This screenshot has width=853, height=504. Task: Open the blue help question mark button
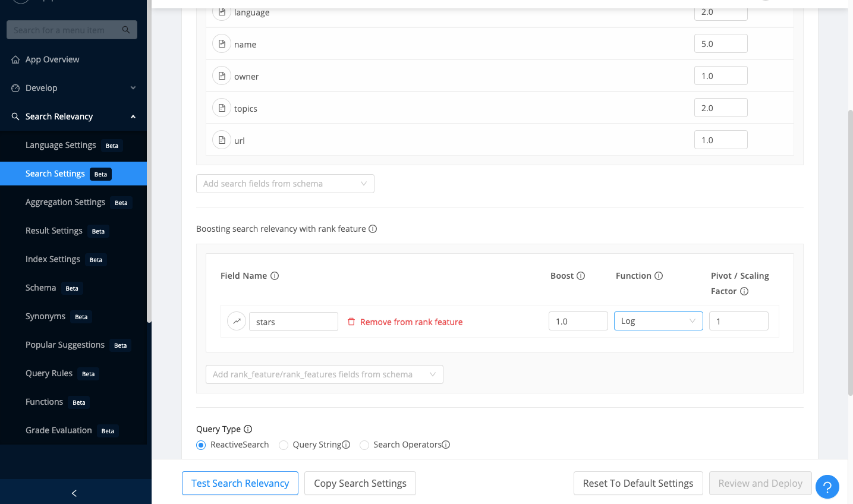[x=827, y=487]
